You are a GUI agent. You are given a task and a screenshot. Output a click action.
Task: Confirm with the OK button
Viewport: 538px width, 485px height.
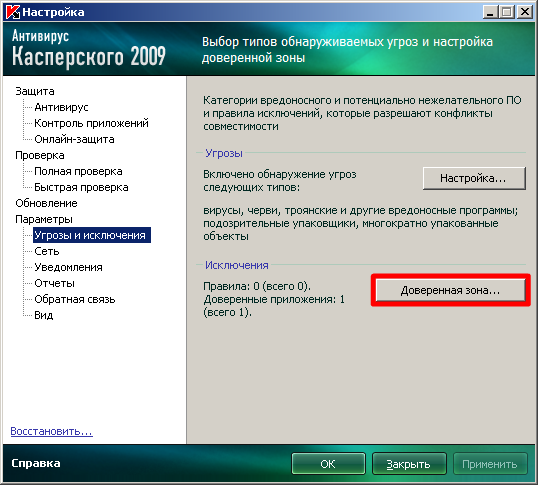tap(328, 464)
